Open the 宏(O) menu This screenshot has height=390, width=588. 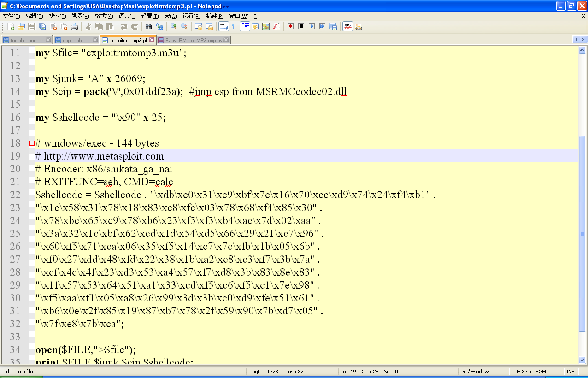click(171, 16)
